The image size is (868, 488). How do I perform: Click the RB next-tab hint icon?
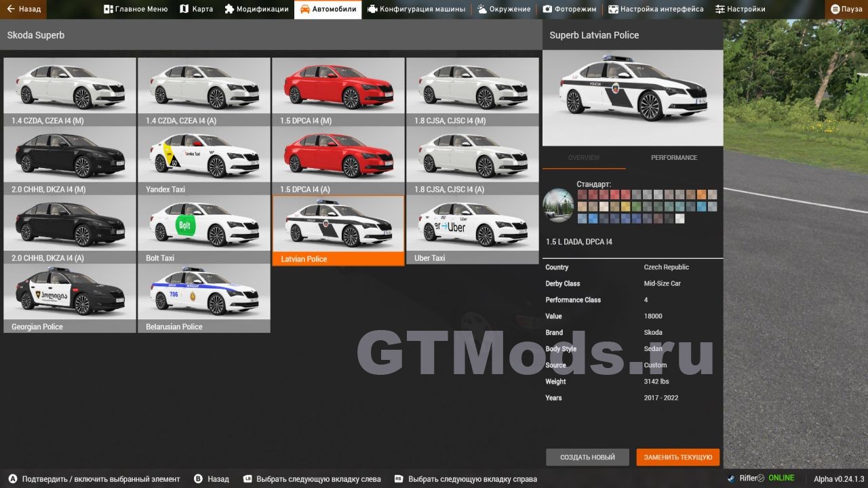tap(399, 479)
